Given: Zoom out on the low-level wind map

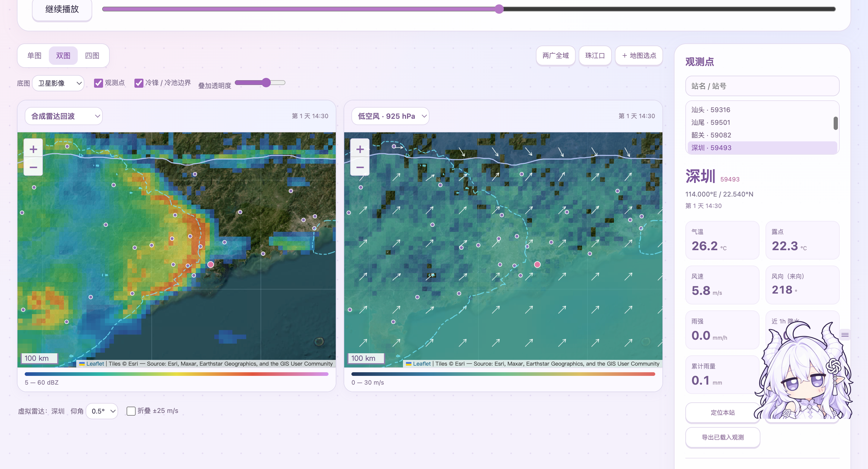Looking at the screenshot, I should (360, 167).
